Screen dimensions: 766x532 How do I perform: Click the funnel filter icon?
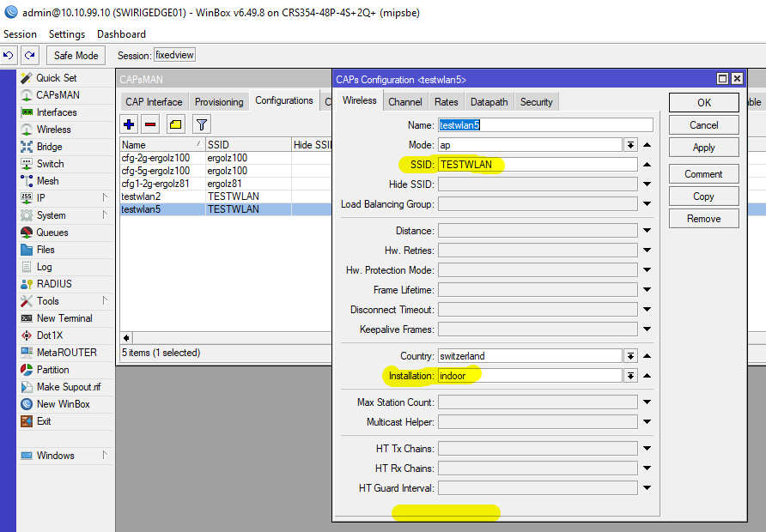coord(201,124)
